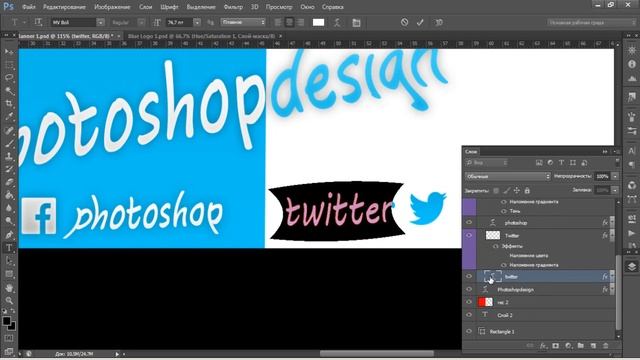Open the warp text dialog
The image size is (640, 360).
[x=337, y=22]
